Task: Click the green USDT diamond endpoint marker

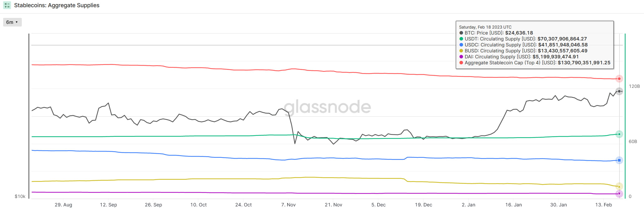Action: pos(619,134)
